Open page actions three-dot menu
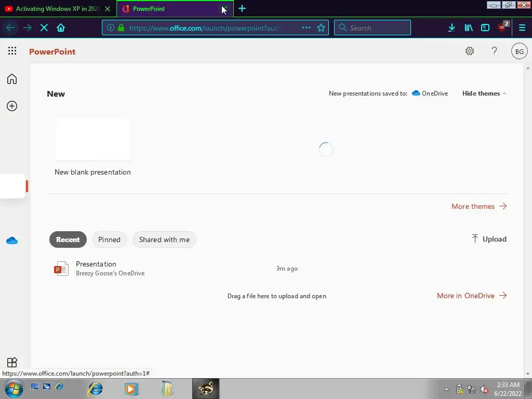 point(307,28)
